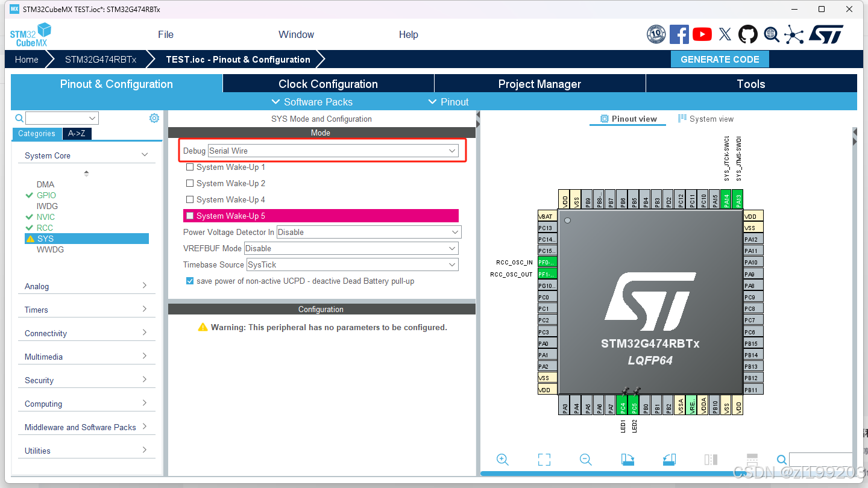Viewport: 868px width, 488px height.
Task: Click the green PC4 pin LED1
Action: [x=623, y=405]
